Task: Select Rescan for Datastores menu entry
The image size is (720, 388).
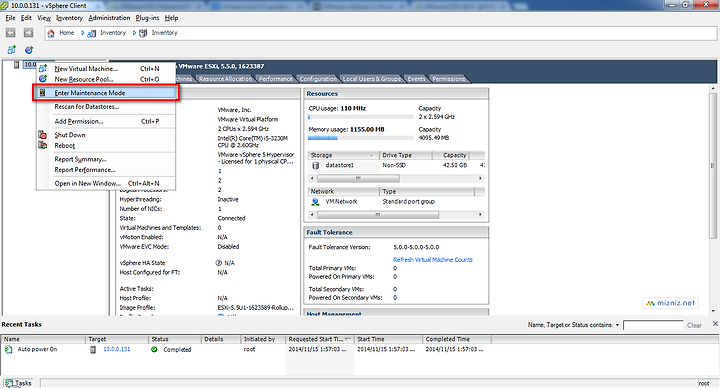Action: coord(106,107)
